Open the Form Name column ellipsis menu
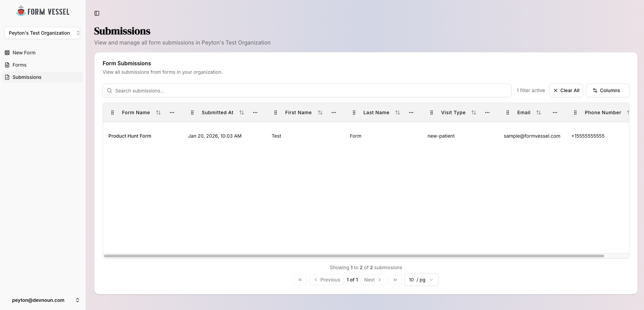The image size is (644, 310). click(172, 113)
